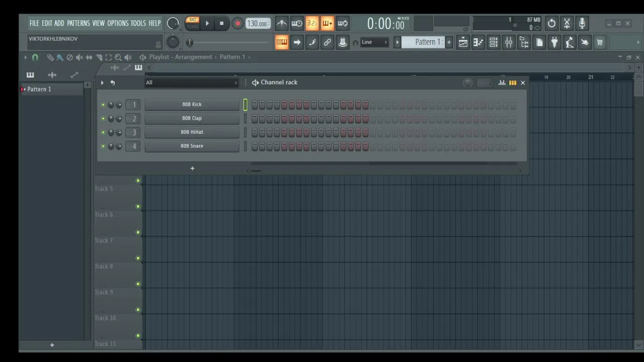Open the 808 Kick channel button
644x362 pixels.
pos(192,105)
